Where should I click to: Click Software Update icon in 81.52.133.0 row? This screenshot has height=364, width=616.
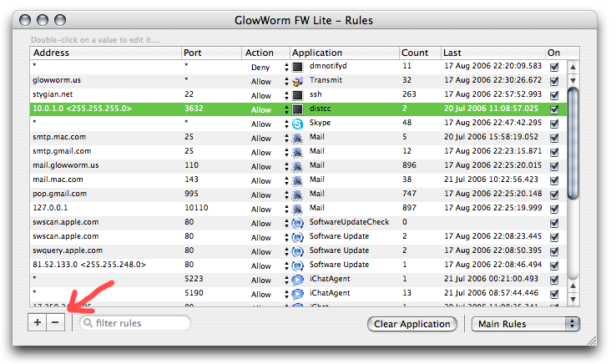pos(298,265)
